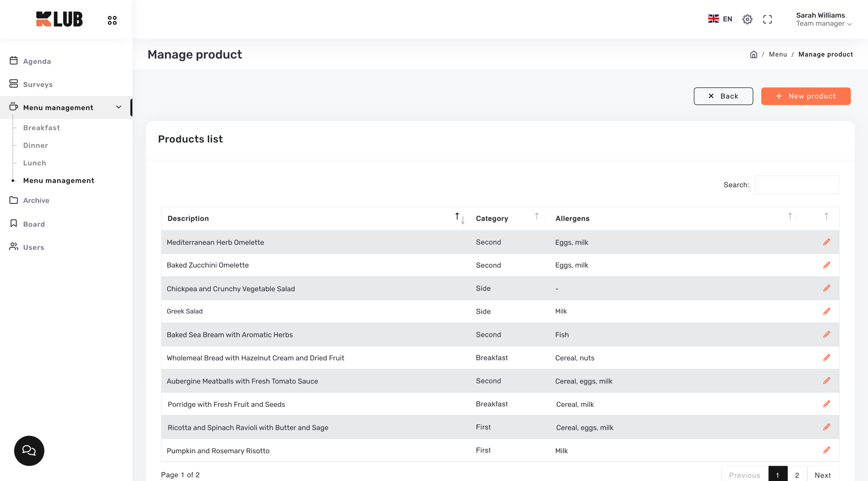The image size is (868, 481).
Task: Edit Greek Salad with pencil icon
Action: click(x=826, y=311)
